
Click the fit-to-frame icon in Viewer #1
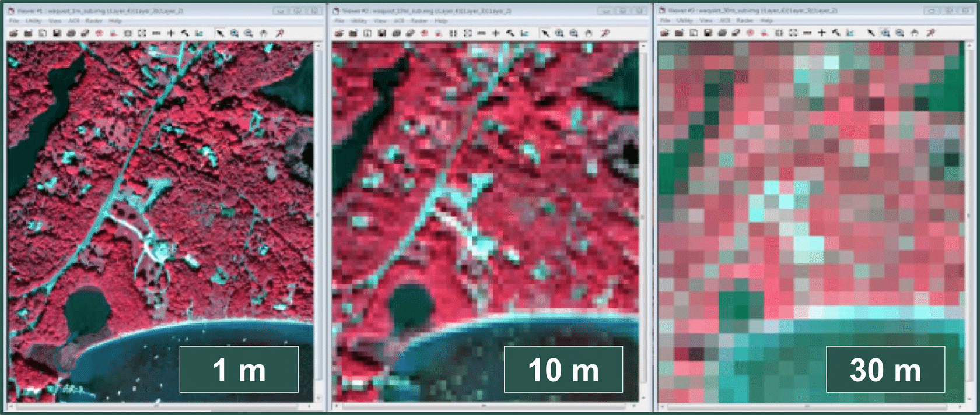(x=142, y=33)
